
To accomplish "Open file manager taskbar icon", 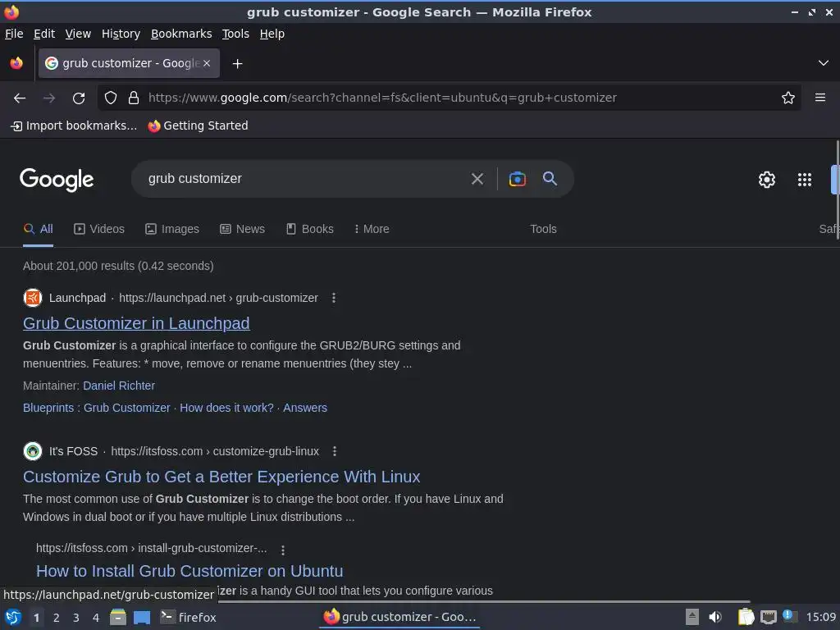I will [118, 618].
